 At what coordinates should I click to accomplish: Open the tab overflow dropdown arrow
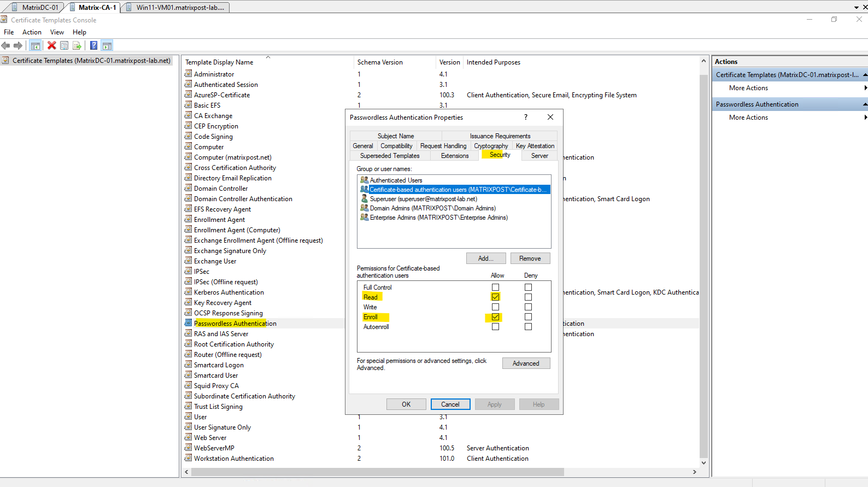tap(856, 8)
